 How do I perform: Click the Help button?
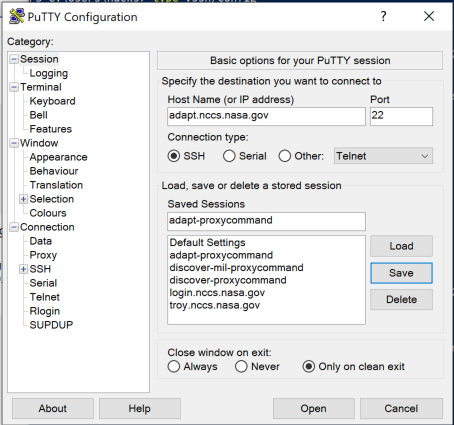point(140,408)
